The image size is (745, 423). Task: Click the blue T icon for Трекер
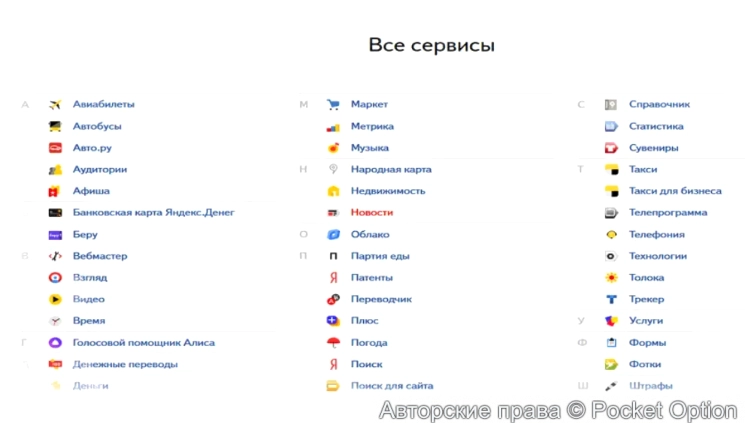pos(611,299)
